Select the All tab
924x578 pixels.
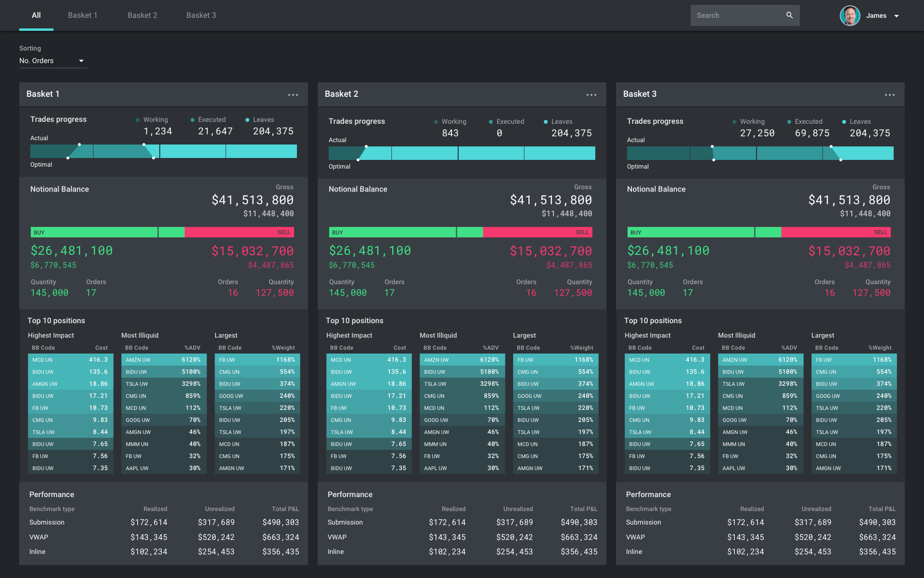36,15
